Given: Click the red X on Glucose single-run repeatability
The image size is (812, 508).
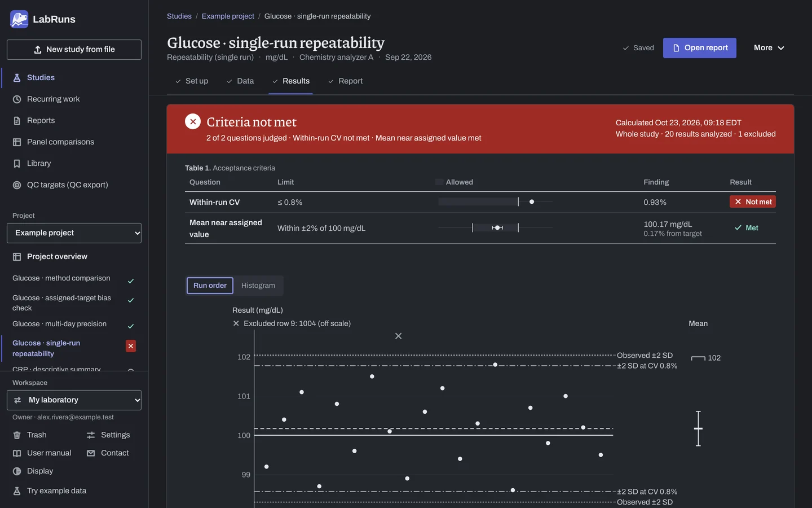Looking at the screenshot, I should (131, 346).
